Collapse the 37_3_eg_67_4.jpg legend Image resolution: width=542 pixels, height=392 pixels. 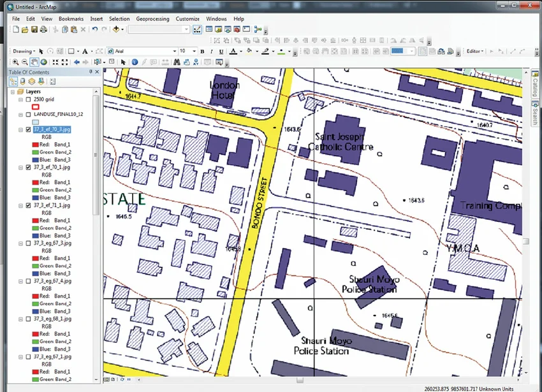coord(21,281)
